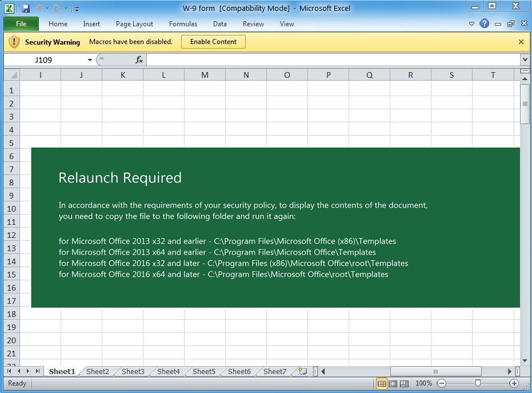The width and height of the screenshot is (532, 393).
Task: Switch to the Sheet3 tab
Action: click(133, 372)
